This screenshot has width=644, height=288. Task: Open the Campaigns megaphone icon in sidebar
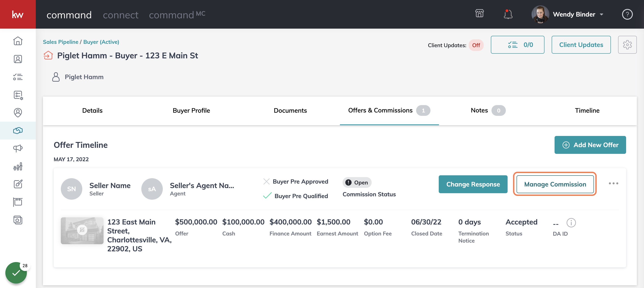point(18,148)
